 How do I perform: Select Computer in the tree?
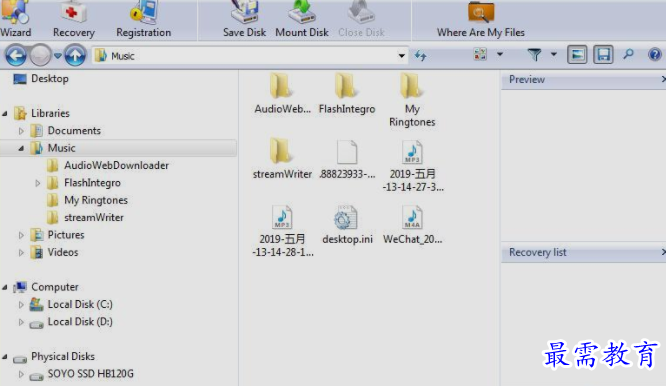(55, 287)
